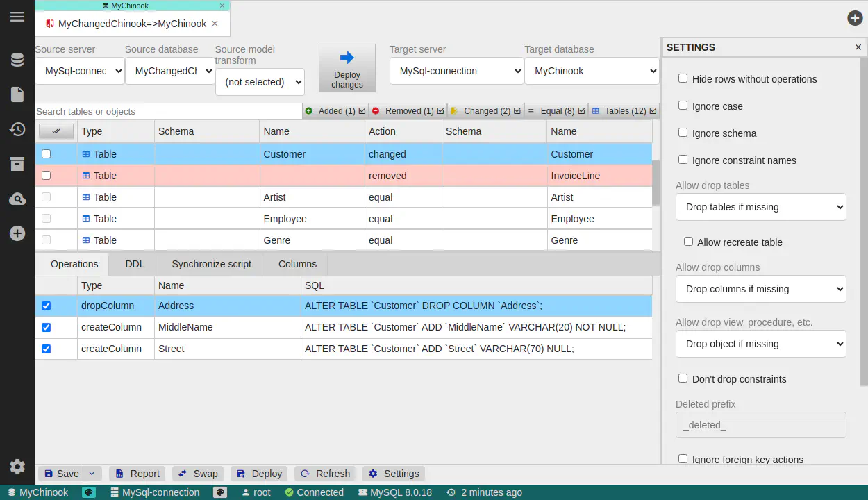Open the cloud sidebar icon

click(x=17, y=199)
